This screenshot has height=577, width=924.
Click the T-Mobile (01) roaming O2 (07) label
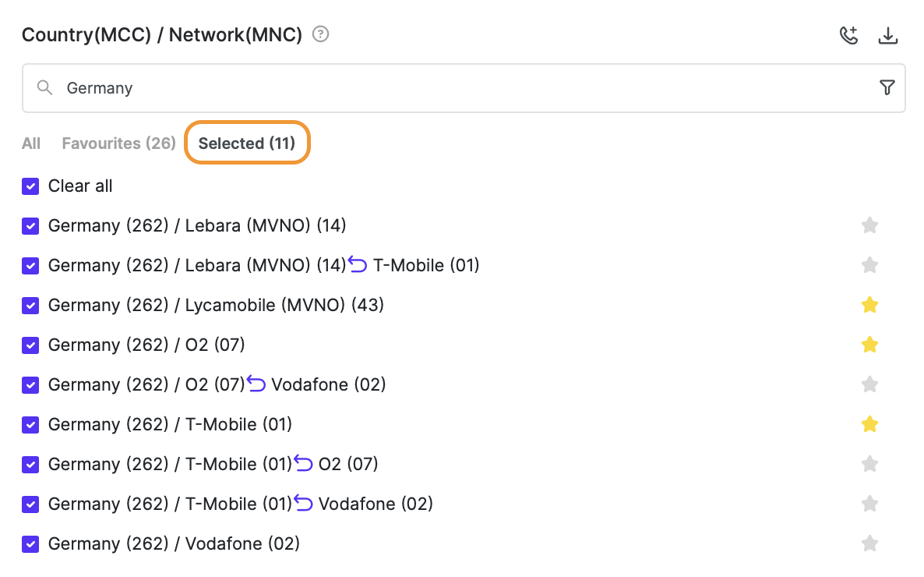pos(213,464)
